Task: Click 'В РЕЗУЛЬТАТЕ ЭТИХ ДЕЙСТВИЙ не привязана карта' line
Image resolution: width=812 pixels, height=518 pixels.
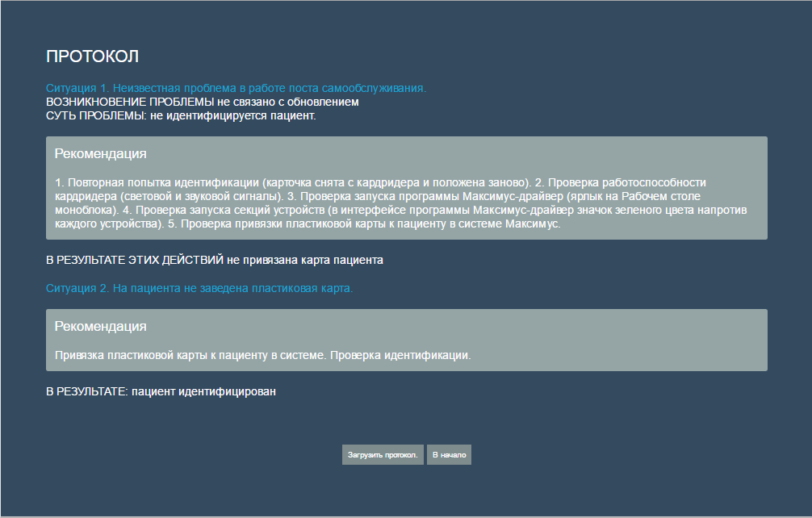Action: (215, 261)
